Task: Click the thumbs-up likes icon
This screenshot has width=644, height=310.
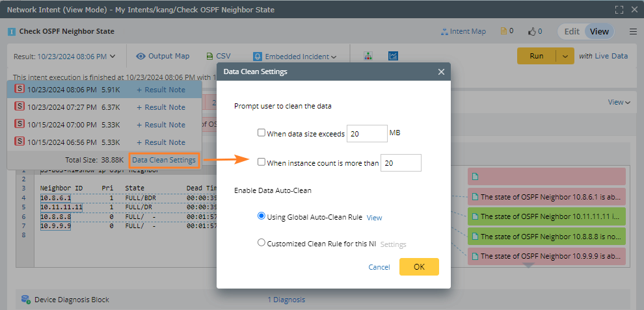Action: [531, 31]
